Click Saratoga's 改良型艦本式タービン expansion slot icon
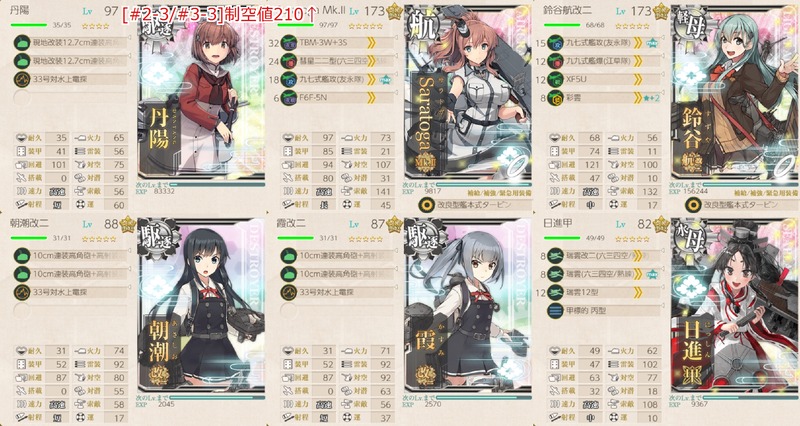 (427, 205)
